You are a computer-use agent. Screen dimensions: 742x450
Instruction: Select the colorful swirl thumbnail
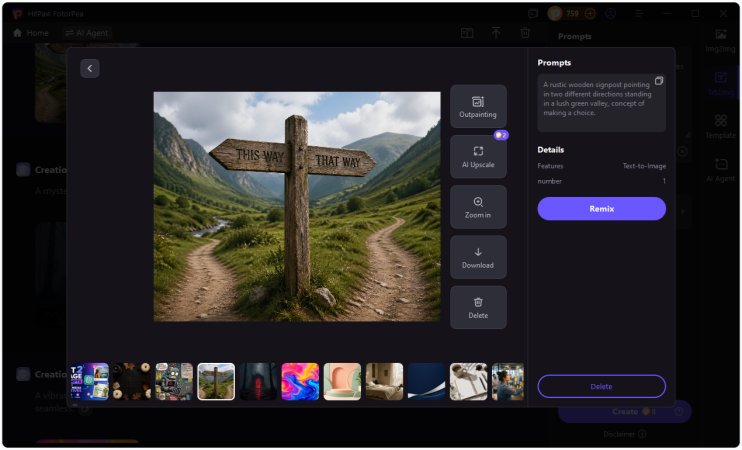coord(300,381)
